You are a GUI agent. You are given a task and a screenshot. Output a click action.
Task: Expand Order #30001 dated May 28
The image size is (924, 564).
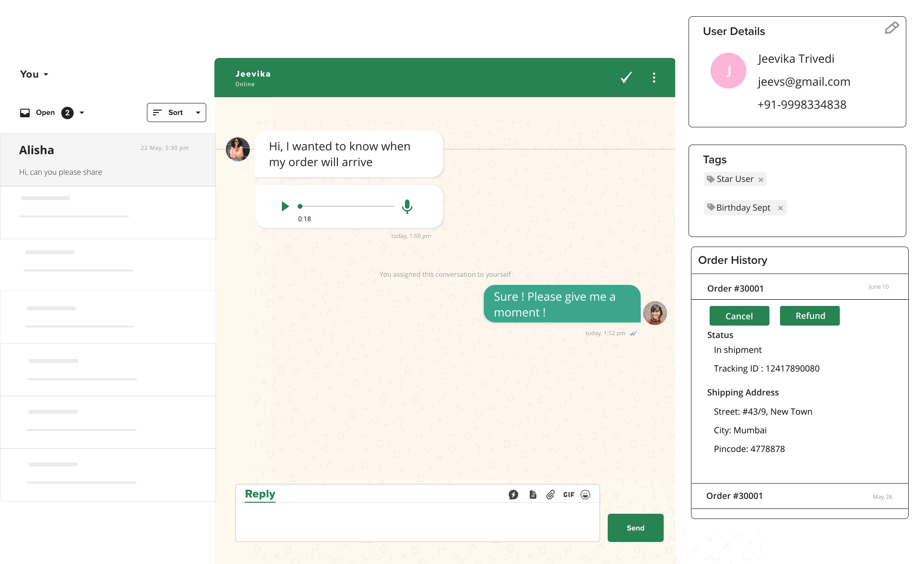pyautogui.click(x=800, y=496)
